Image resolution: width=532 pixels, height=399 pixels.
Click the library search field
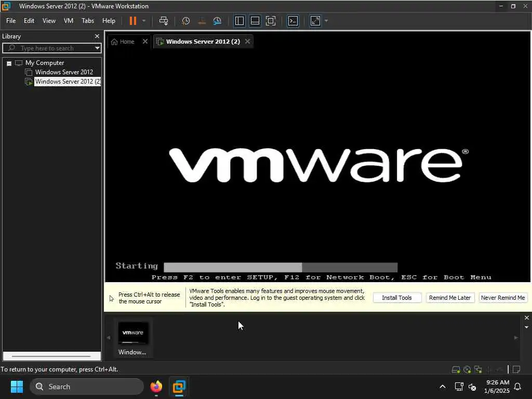[x=51, y=48]
